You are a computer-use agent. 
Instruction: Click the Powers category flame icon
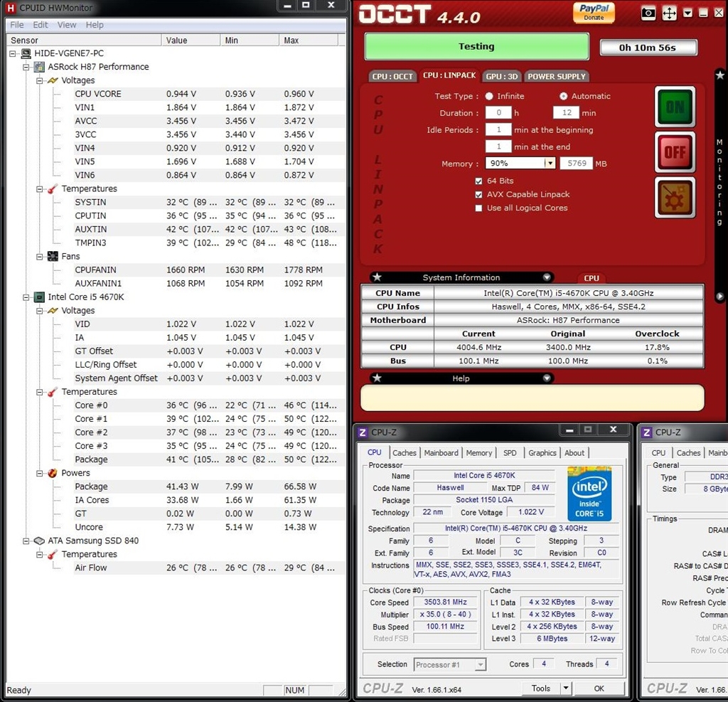pos(53,474)
